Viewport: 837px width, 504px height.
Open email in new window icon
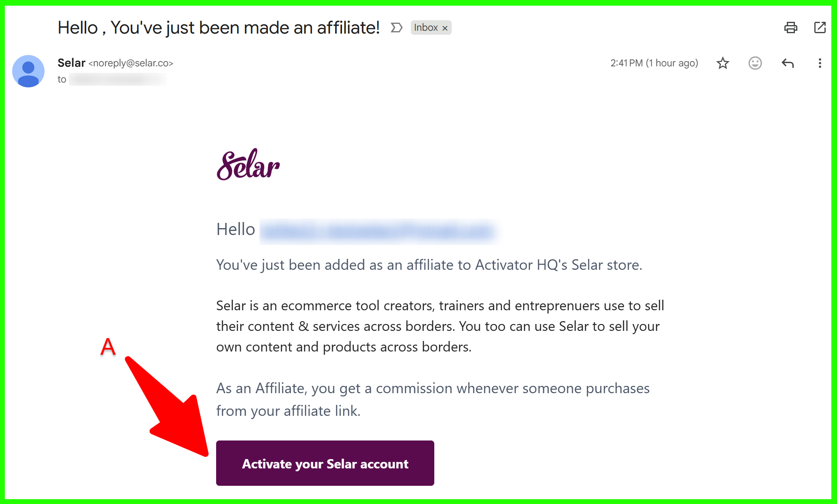pyautogui.click(x=820, y=28)
